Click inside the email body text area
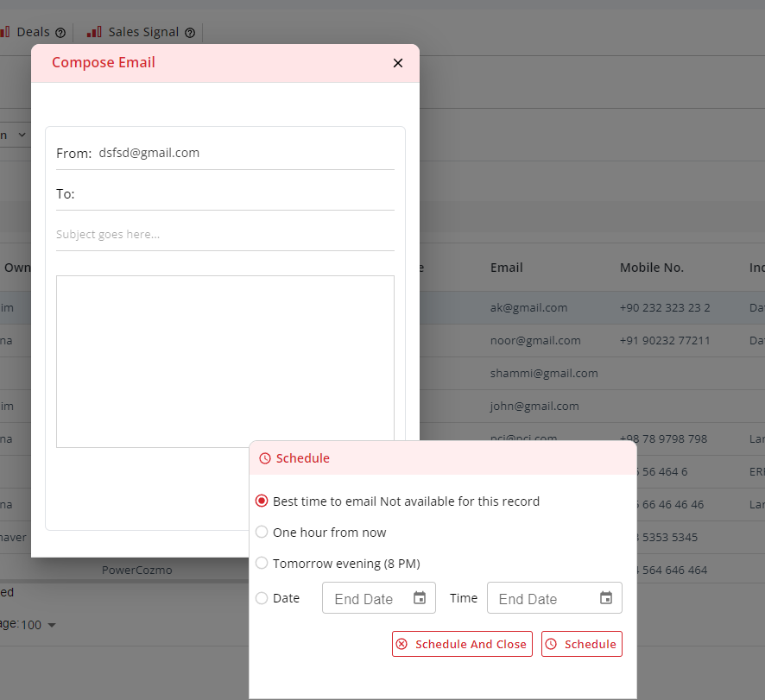The width and height of the screenshot is (765, 700). pyautogui.click(x=224, y=361)
